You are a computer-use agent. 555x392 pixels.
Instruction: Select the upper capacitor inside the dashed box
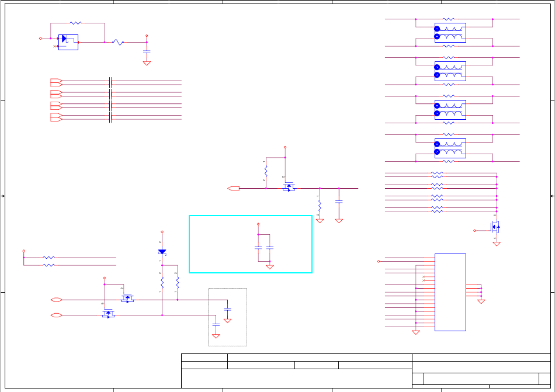[x=228, y=309]
